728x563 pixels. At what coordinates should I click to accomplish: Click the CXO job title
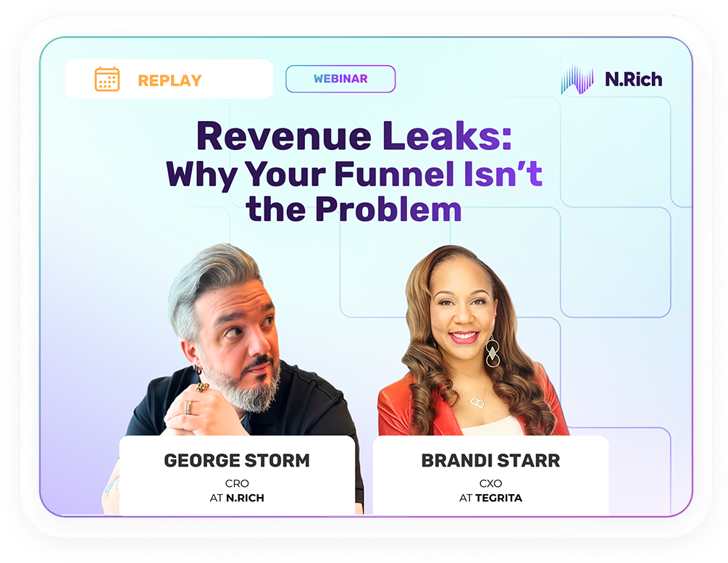pos(490,483)
